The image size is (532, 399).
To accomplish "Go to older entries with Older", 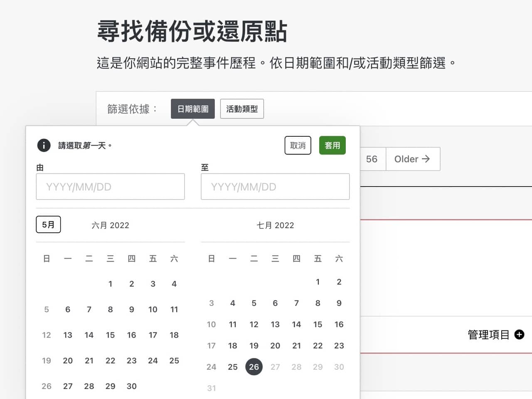I will 413,159.
